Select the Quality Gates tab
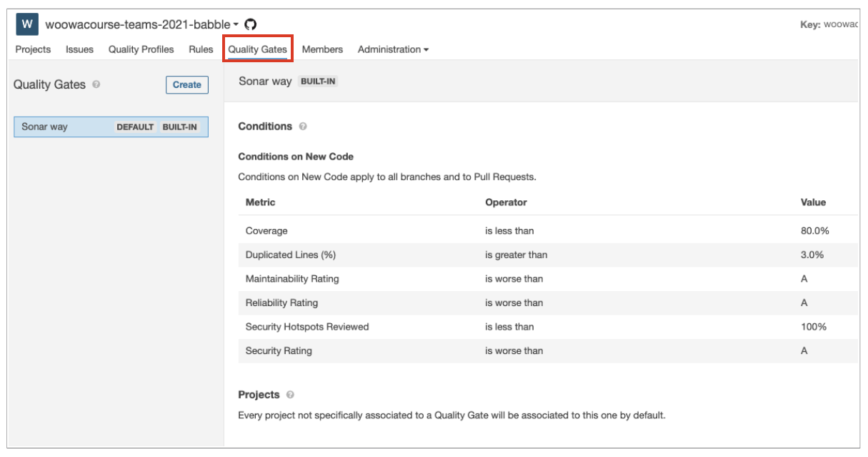This screenshot has height=457, width=868. coord(257,49)
